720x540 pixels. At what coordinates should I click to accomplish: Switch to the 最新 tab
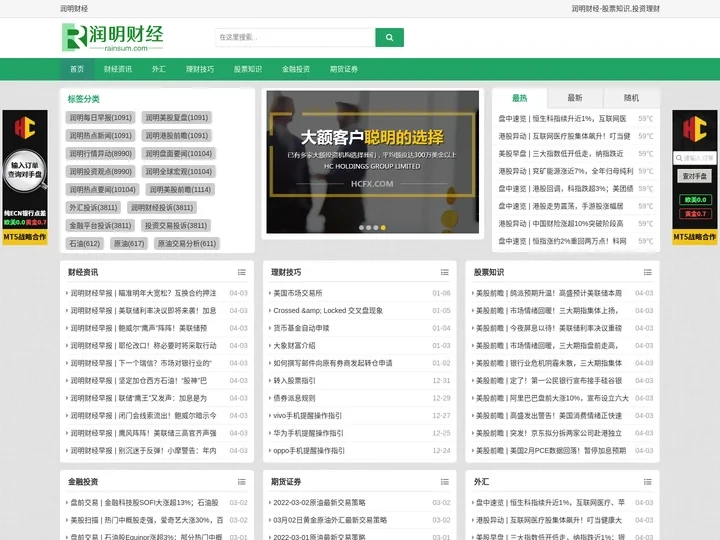coord(575,98)
